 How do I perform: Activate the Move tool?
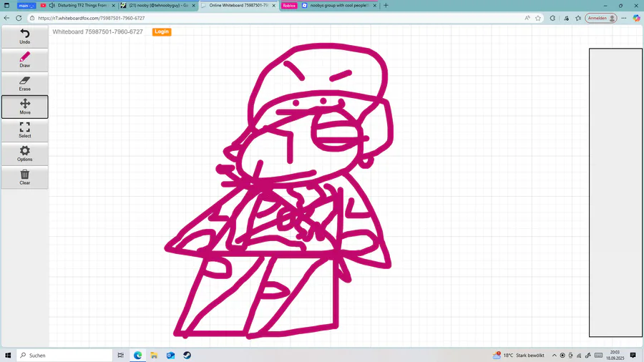click(24, 107)
